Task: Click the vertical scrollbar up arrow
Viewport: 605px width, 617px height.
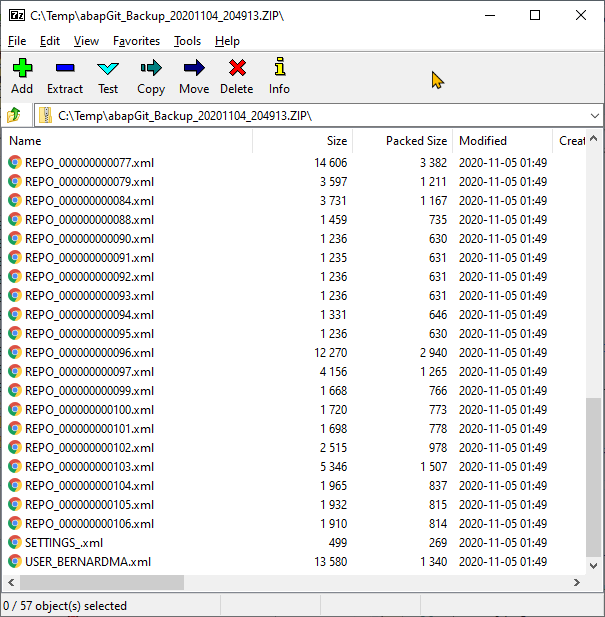Action: pyautogui.click(x=594, y=138)
